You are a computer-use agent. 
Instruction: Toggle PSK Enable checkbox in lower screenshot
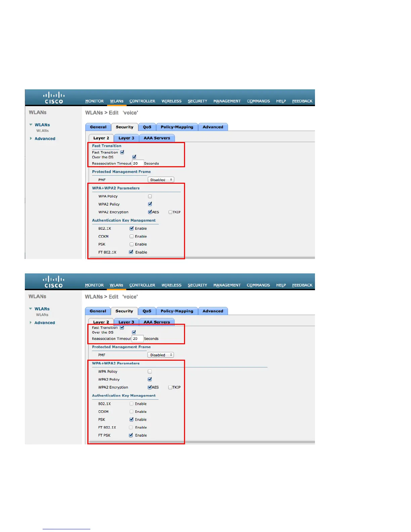(132, 419)
